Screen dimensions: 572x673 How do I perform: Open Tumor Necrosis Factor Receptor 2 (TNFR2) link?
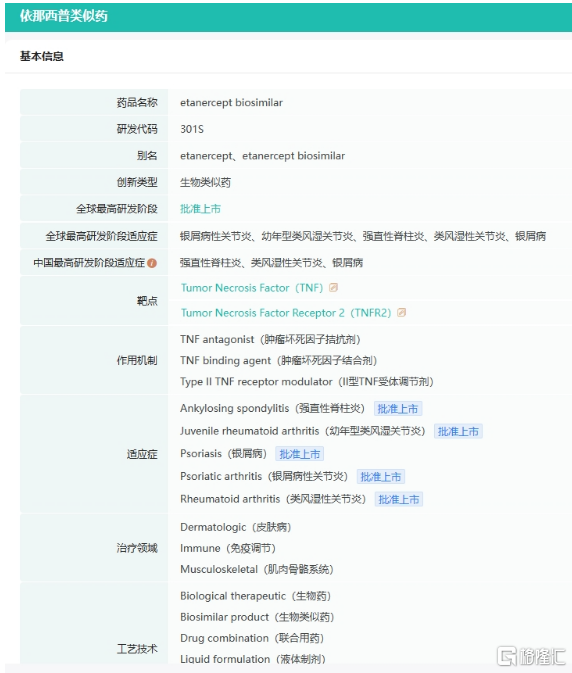(x=286, y=313)
